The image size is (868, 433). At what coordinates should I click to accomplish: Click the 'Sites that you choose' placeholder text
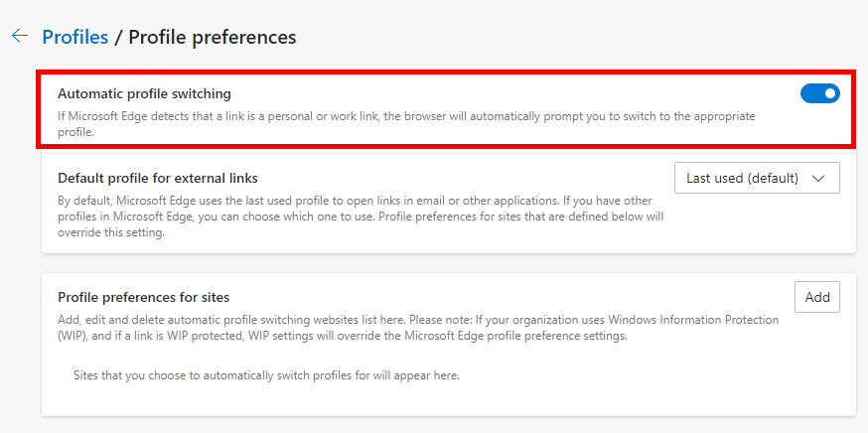[266, 375]
